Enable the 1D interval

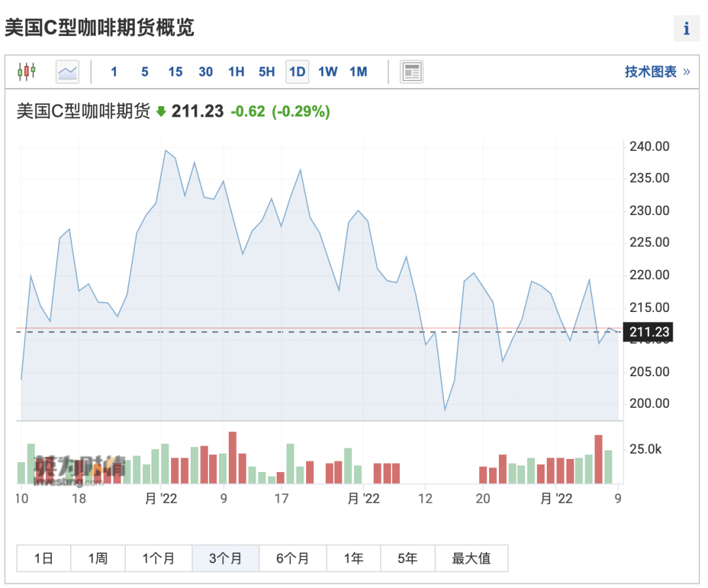point(296,72)
